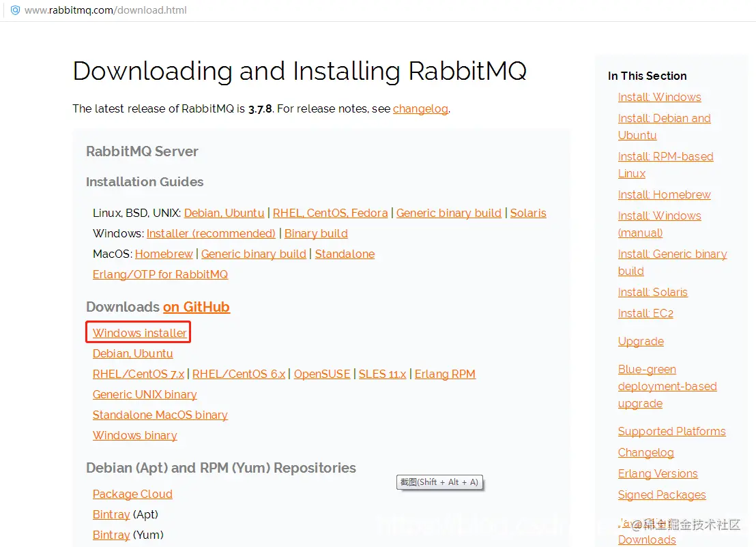The width and height of the screenshot is (756, 547).
Task: Open the Windows binary download link
Action: (x=135, y=435)
